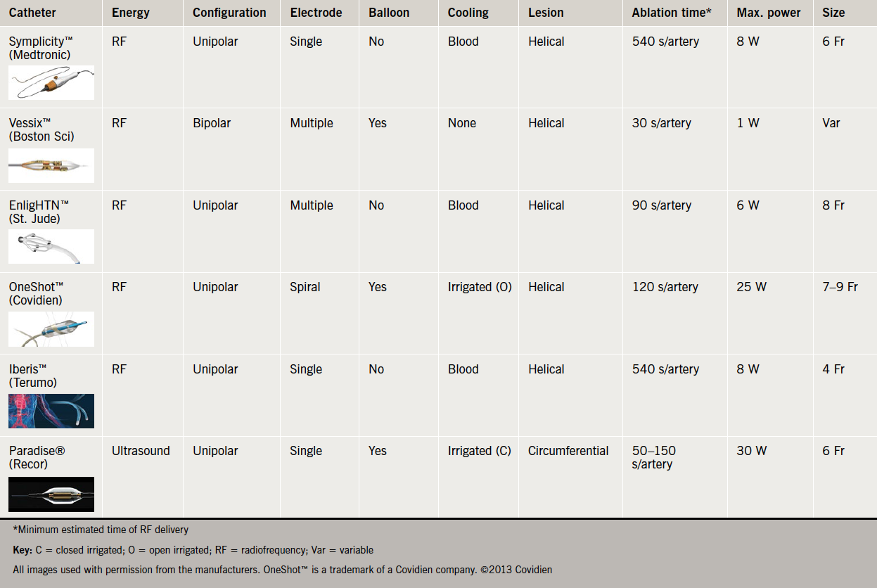Click the Bipolar configuration cell for Vessix
877x588 pixels.
tap(215, 123)
